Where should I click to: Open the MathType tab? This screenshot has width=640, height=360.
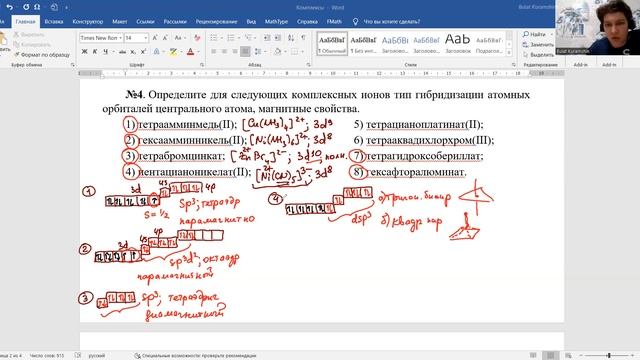point(276,22)
